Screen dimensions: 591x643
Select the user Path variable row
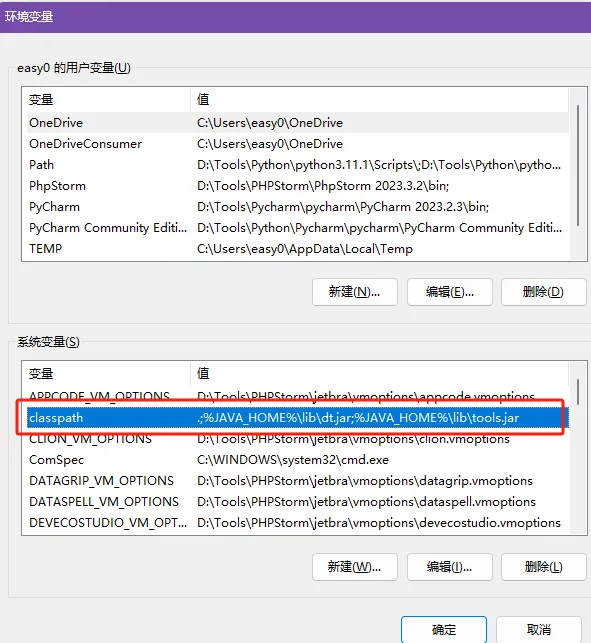click(298, 165)
